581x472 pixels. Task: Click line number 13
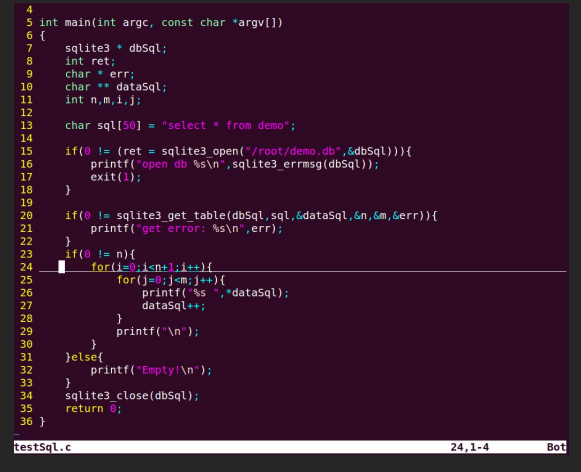[x=26, y=125]
